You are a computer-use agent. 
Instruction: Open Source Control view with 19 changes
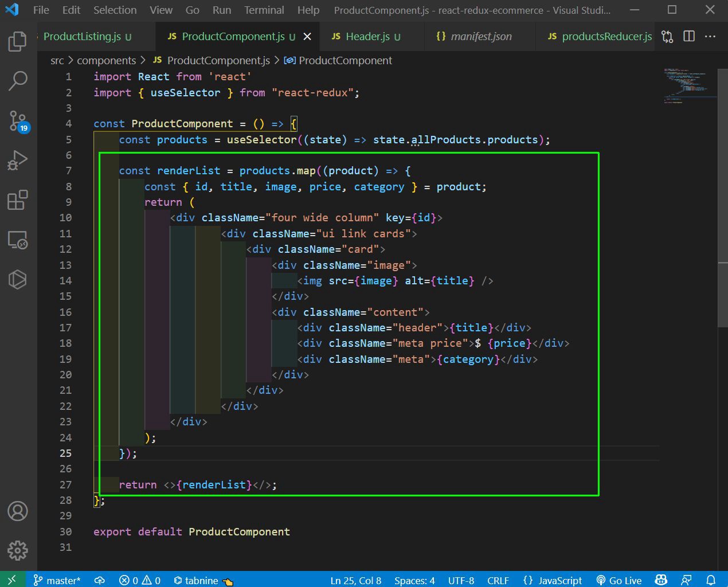click(18, 121)
